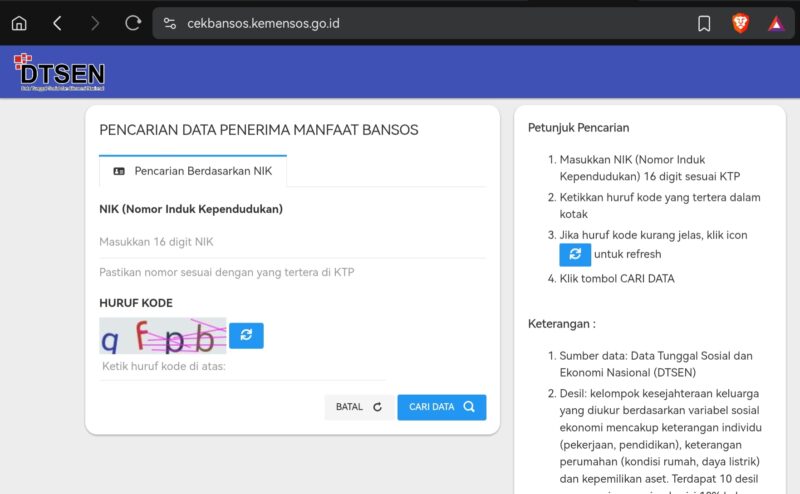Click the Keterangan : heading
The image size is (800, 494).
[562, 324]
